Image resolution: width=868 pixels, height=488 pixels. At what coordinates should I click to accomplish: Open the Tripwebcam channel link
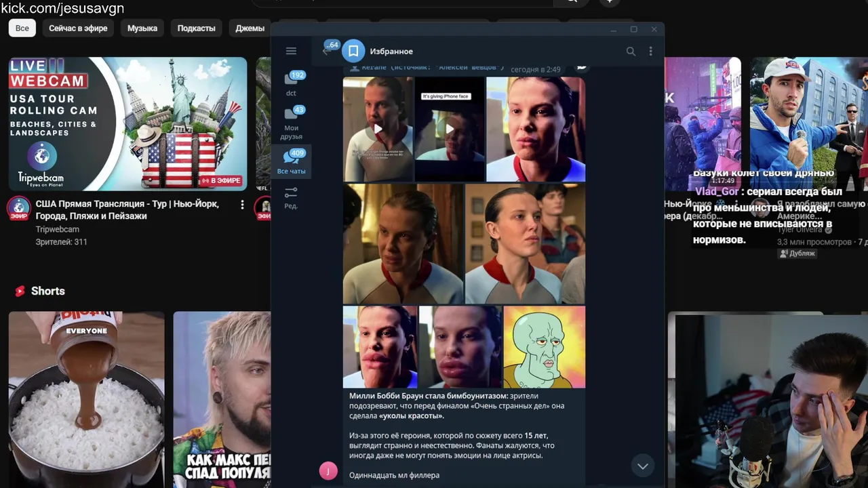57,230
